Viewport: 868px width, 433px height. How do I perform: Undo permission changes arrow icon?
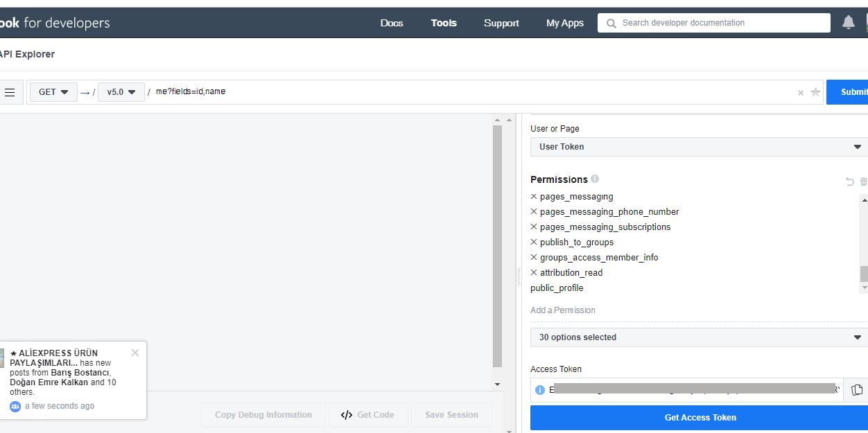(850, 182)
